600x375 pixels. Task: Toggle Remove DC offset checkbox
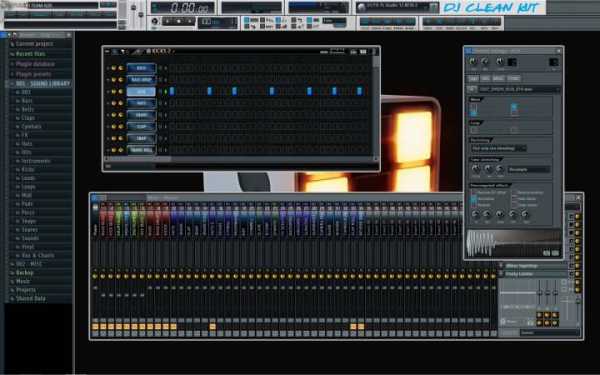pos(474,192)
